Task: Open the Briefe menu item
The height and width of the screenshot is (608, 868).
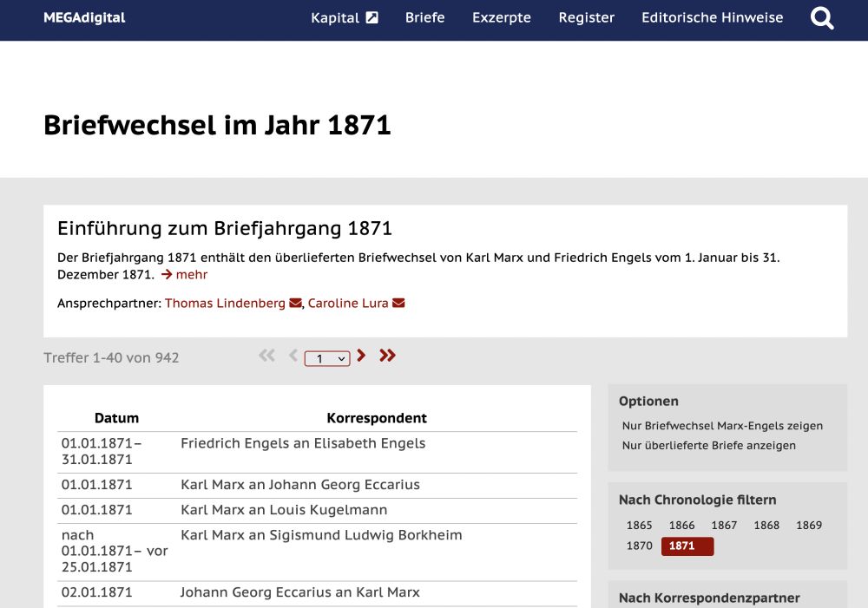Action: (424, 17)
